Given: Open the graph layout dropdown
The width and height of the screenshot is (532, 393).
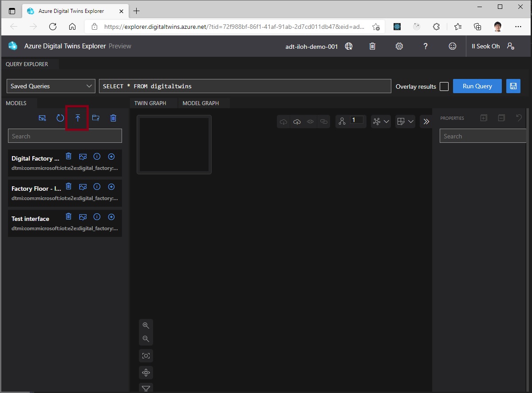Looking at the screenshot, I should click(x=381, y=122).
